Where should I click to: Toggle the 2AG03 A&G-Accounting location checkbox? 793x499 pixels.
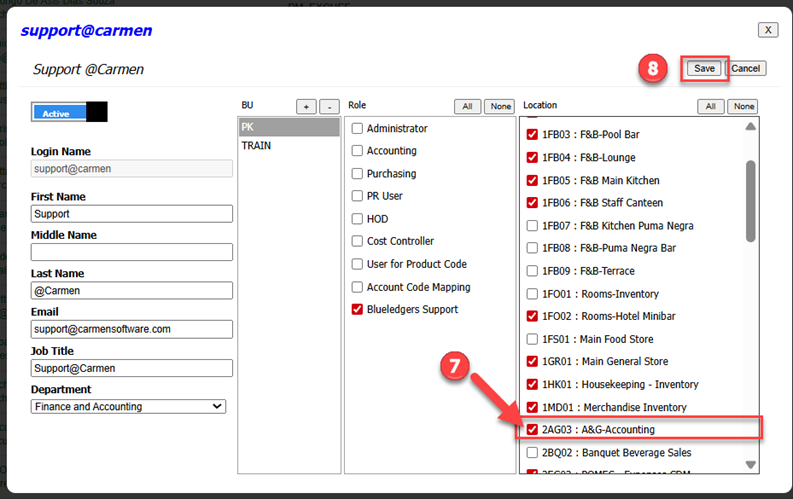point(532,430)
